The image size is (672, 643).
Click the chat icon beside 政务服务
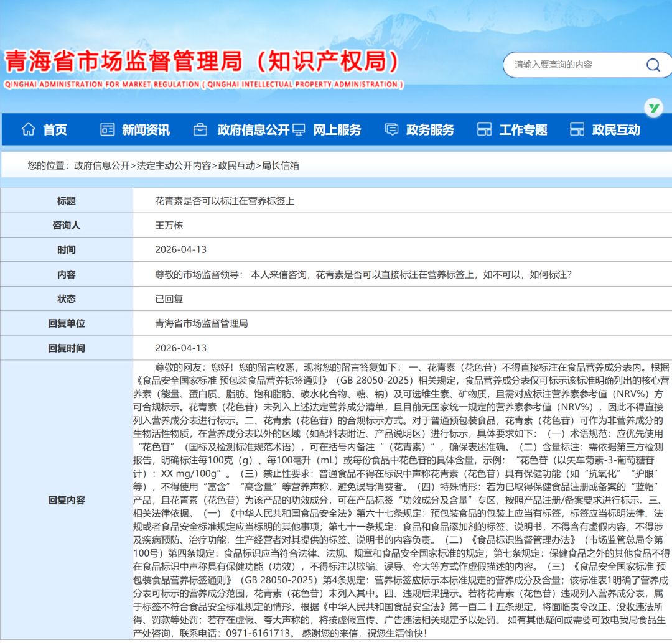(391, 129)
